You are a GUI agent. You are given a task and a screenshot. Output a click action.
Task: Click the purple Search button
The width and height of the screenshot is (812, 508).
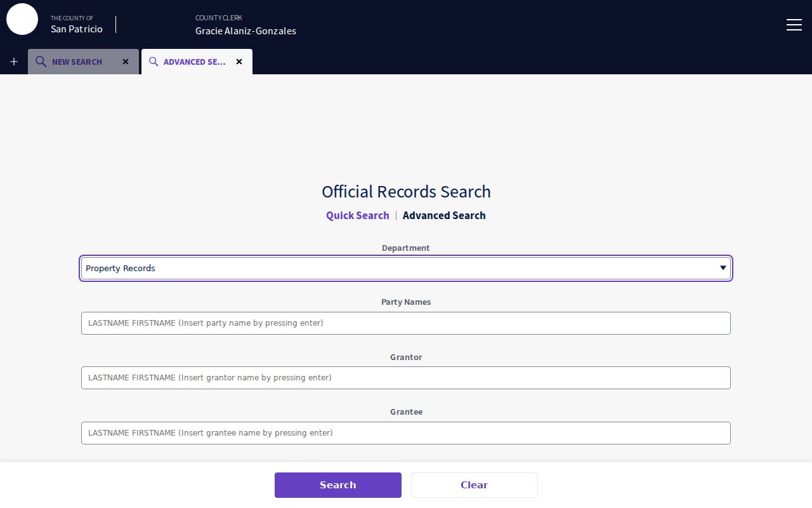coord(338,485)
